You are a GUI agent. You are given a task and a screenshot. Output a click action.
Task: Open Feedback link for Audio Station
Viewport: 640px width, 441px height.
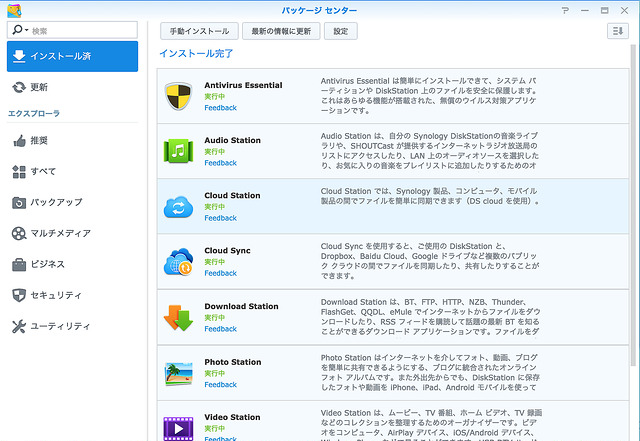click(x=220, y=163)
